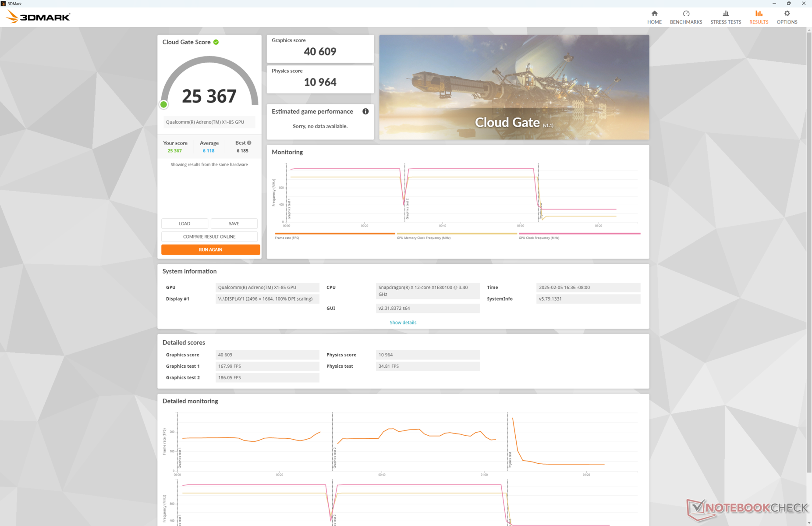
Task: Click the Snapdragon X 12-core CPU value
Action: click(428, 291)
